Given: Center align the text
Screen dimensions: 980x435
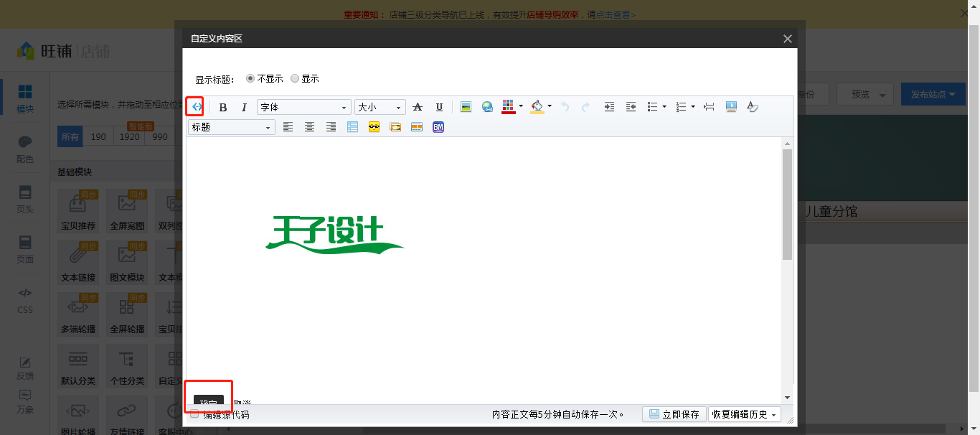Looking at the screenshot, I should point(310,127).
